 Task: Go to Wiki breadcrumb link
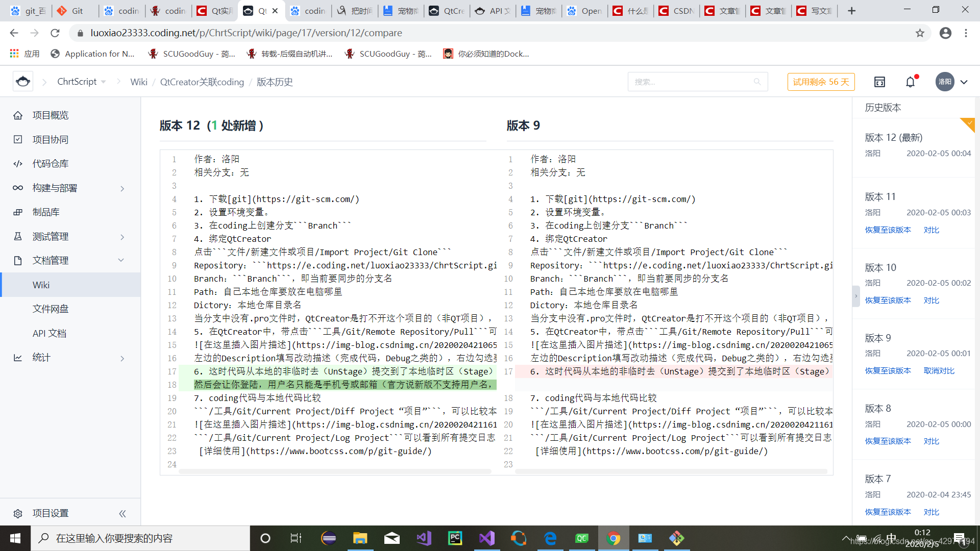point(139,82)
